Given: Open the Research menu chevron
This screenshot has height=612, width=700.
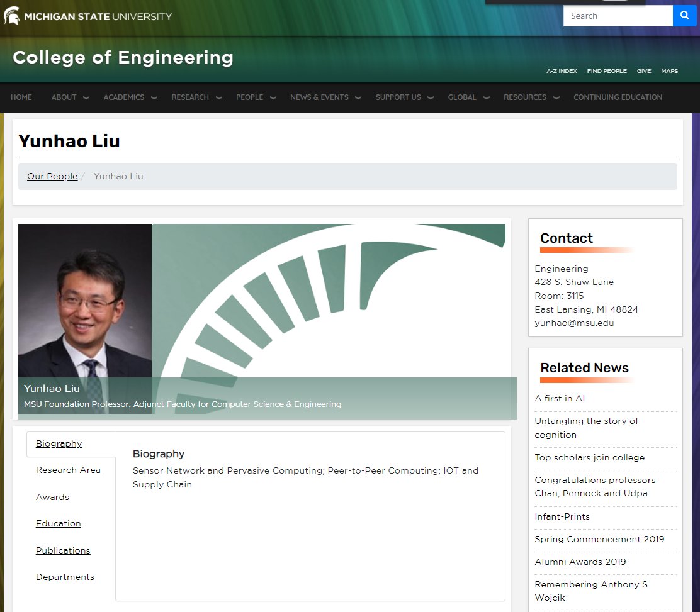Looking at the screenshot, I should tap(219, 97).
